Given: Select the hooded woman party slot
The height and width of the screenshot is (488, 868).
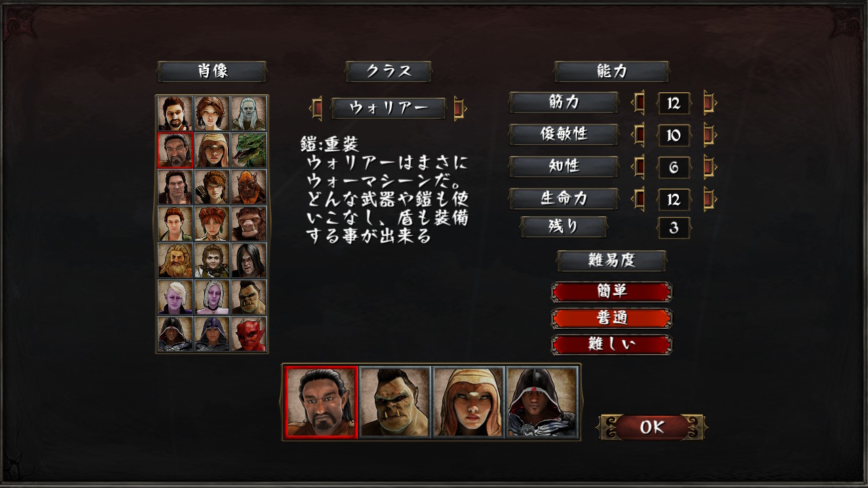Looking at the screenshot, I should click(469, 402).
